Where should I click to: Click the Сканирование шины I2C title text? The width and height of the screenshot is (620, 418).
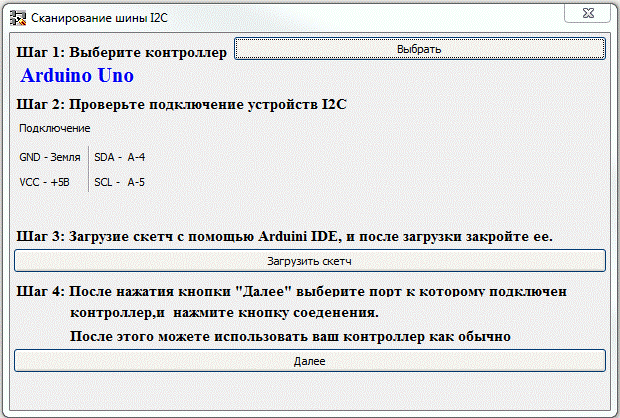[x=99, y=18]
